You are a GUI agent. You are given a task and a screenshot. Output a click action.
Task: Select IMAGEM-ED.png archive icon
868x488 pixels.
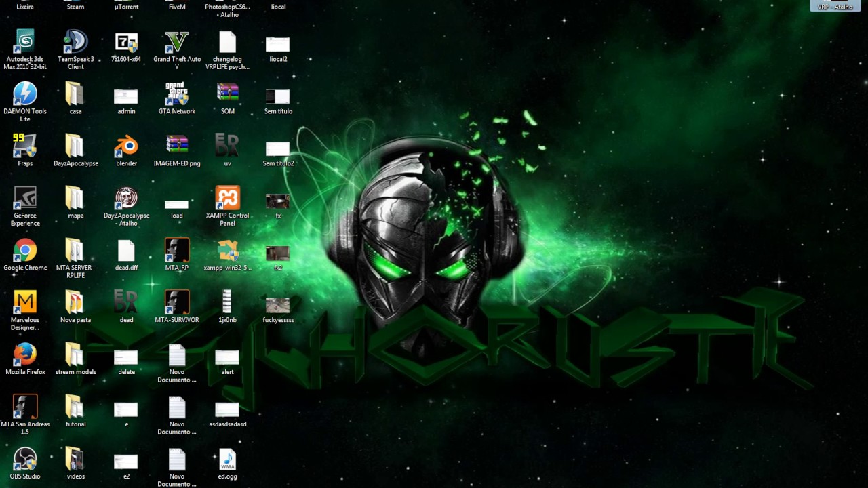point(177,145)
